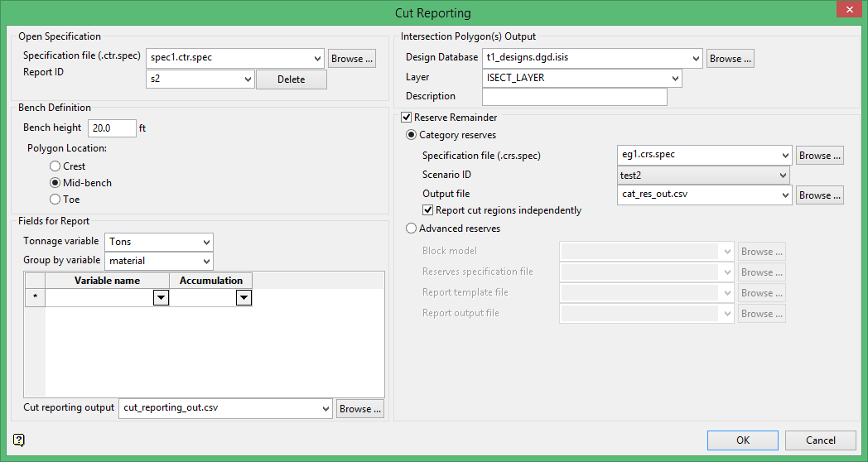Image resolution: width=868 pixels, height=462 pixels.
Task: Browse for the .ctr.spec specification file
Action: (x=352, y=59)
